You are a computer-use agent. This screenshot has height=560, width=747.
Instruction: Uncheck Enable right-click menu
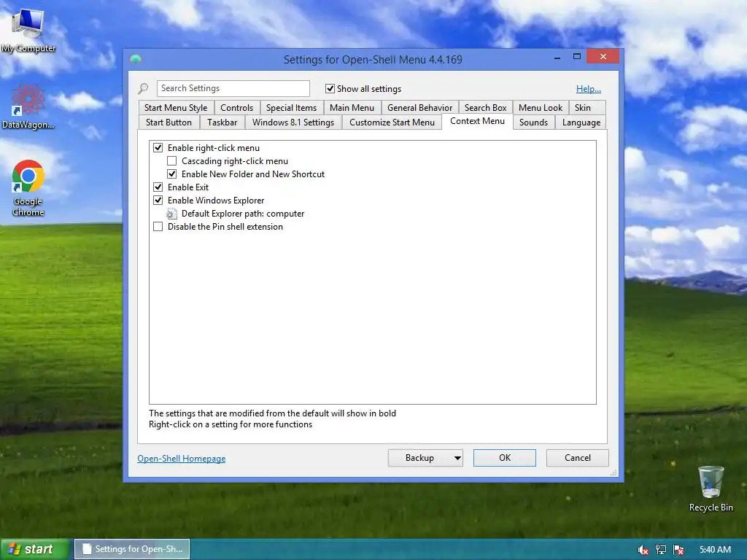[x=158, y=147]
